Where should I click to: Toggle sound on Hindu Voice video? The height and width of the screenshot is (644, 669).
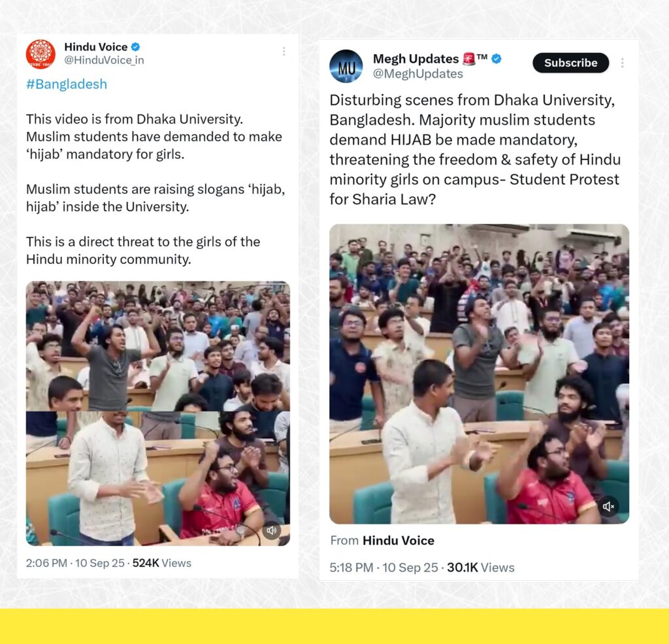point(271,530)
